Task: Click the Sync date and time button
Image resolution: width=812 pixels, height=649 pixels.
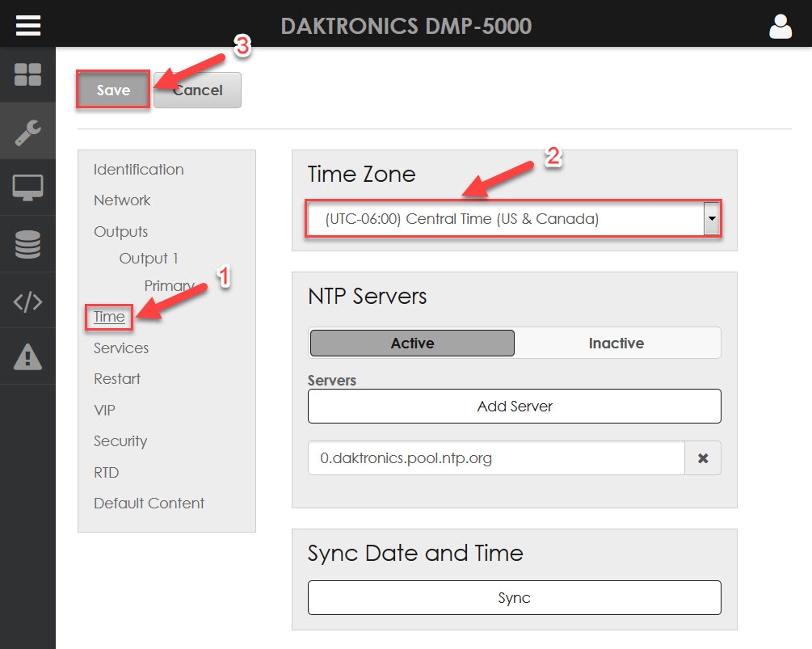Action: [514, 598]
